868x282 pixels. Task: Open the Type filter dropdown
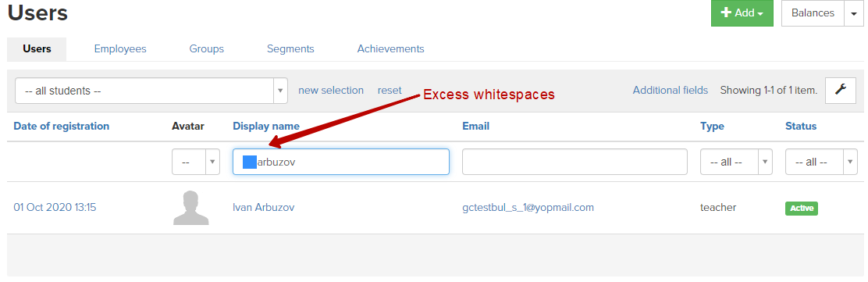[x=736, y=162]
